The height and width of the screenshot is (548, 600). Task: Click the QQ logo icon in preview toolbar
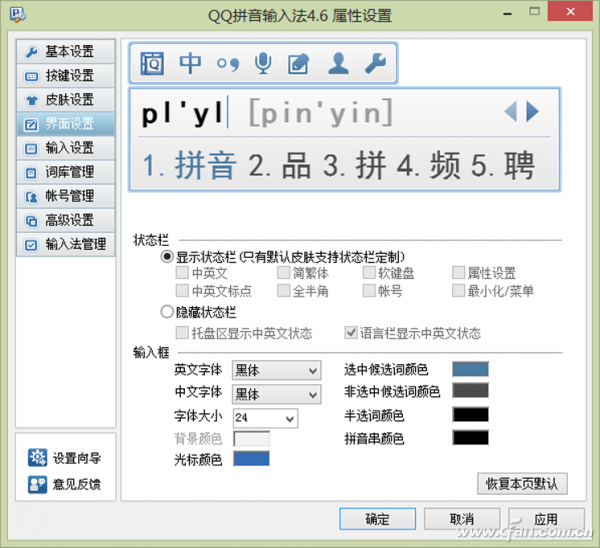152,64
